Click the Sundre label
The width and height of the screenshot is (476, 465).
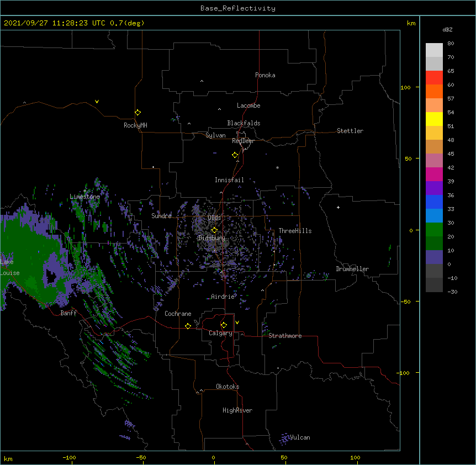click(x=161, y=216)
